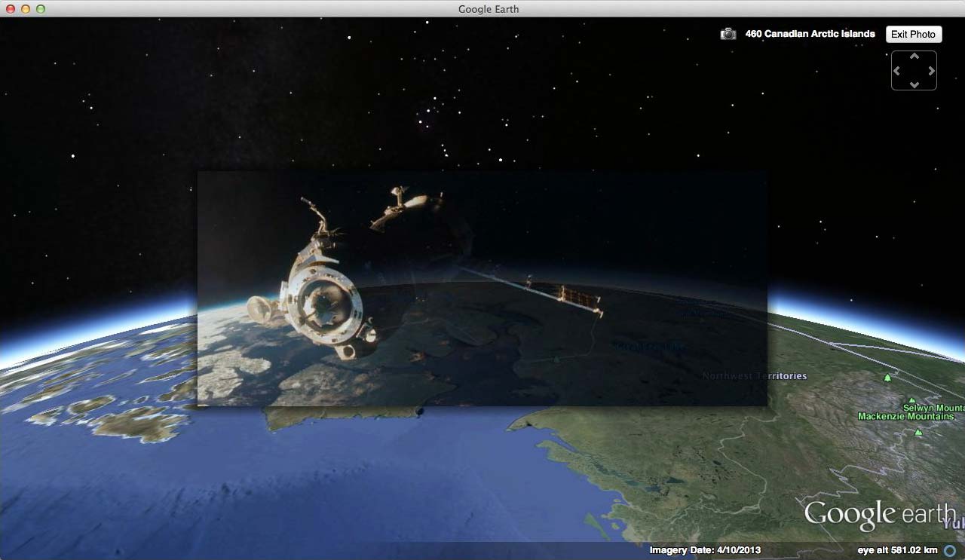Exit photo view with Exit Photo button
The width and height of the screenshot is (965, 560).
913,34
